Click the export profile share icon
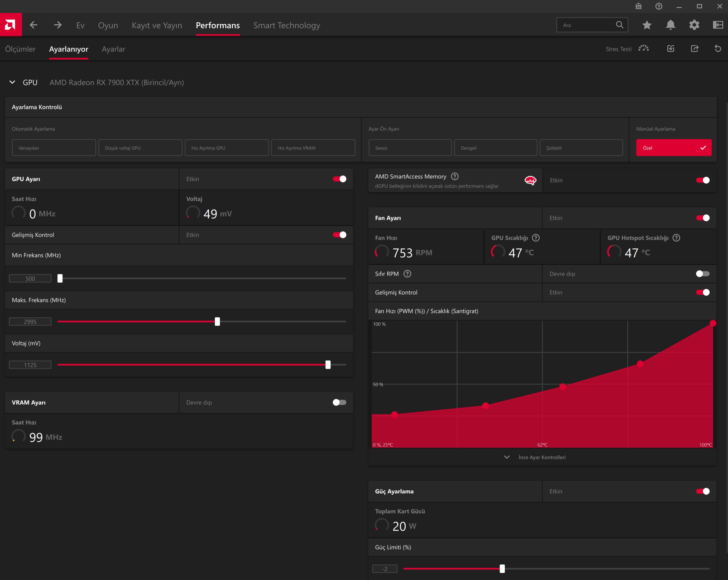Screen dimensions: 728x580 [695, 49]
